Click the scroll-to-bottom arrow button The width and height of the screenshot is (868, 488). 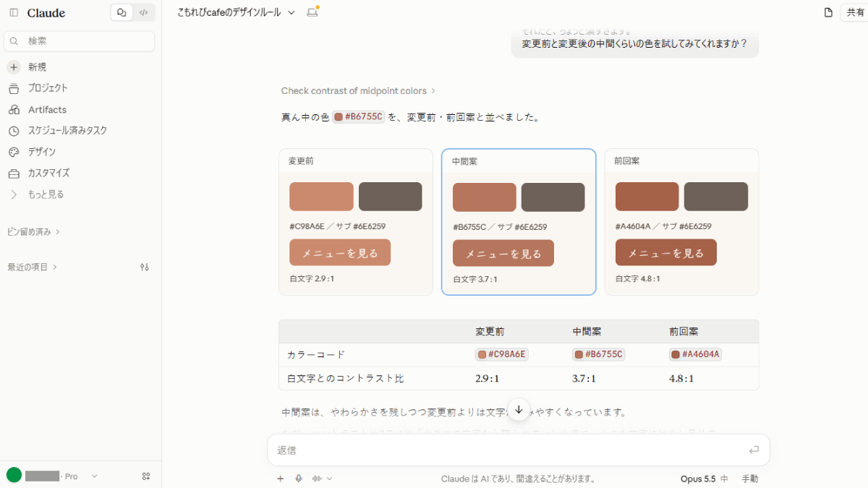pos(519,409)
